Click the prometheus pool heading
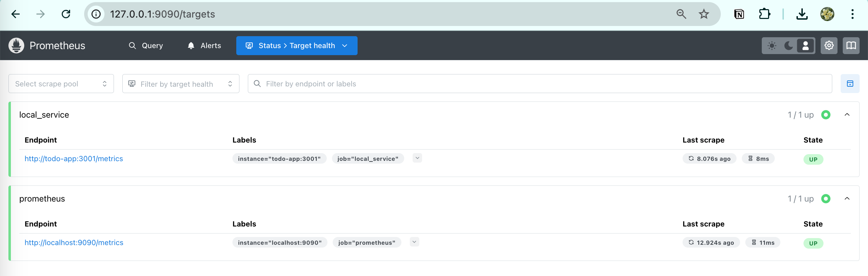 click(x=42, y=199)
